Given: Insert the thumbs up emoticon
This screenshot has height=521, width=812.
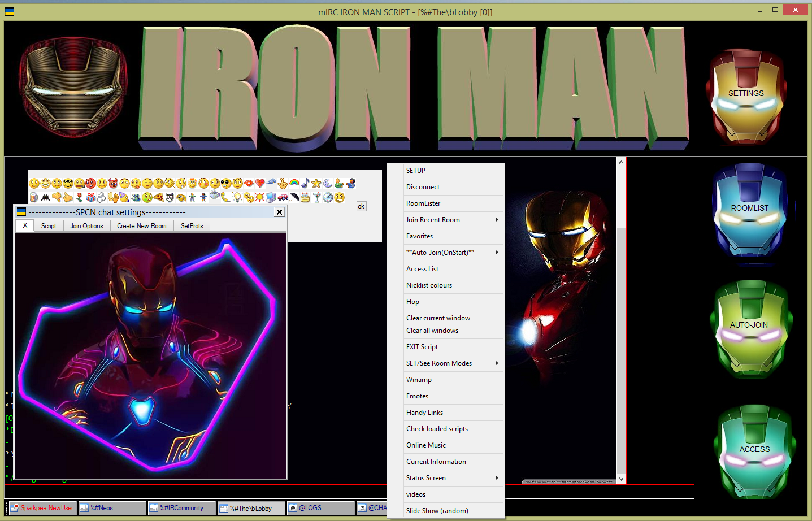Looking at the screenshot, I should [x=68, y=197].
